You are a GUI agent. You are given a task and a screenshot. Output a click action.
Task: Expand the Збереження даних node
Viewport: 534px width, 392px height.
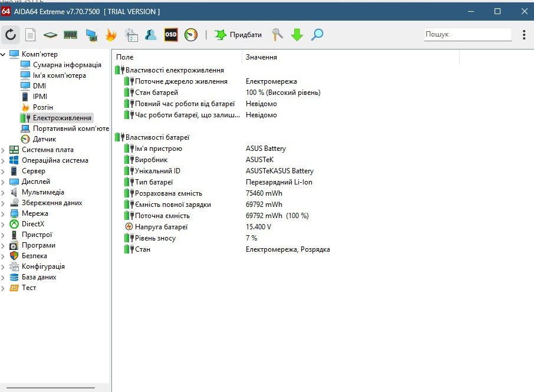point(3,203)
